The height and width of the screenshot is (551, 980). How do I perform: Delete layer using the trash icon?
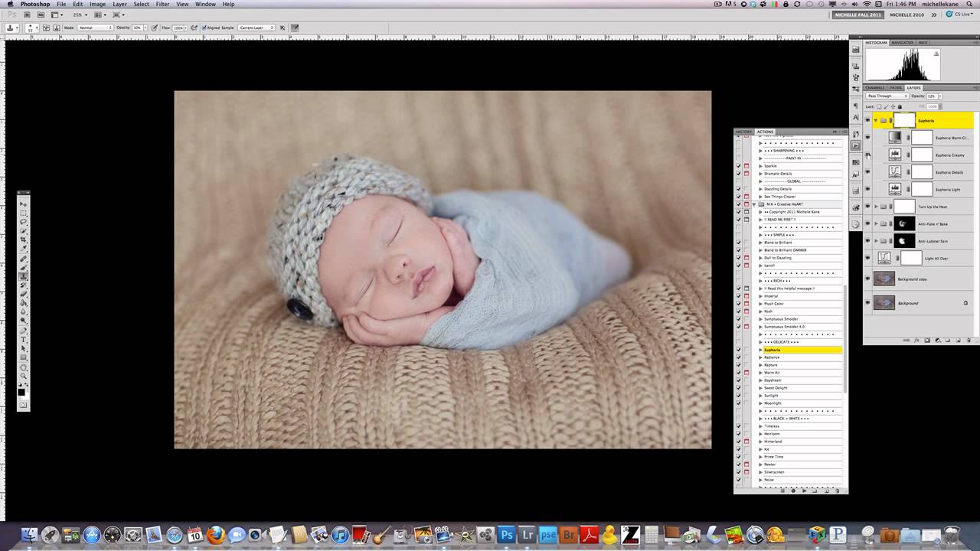(x=967, y=340)
